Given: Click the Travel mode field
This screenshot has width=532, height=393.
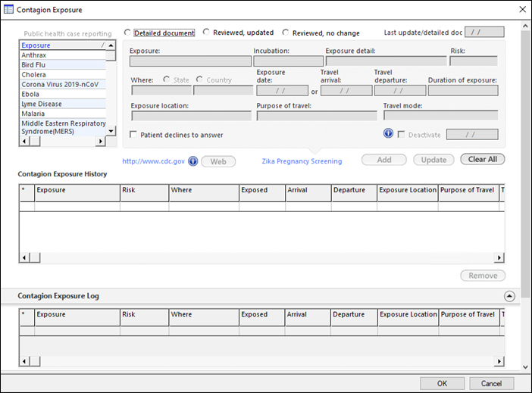Looking at the screenshot, I should point(441,115).
